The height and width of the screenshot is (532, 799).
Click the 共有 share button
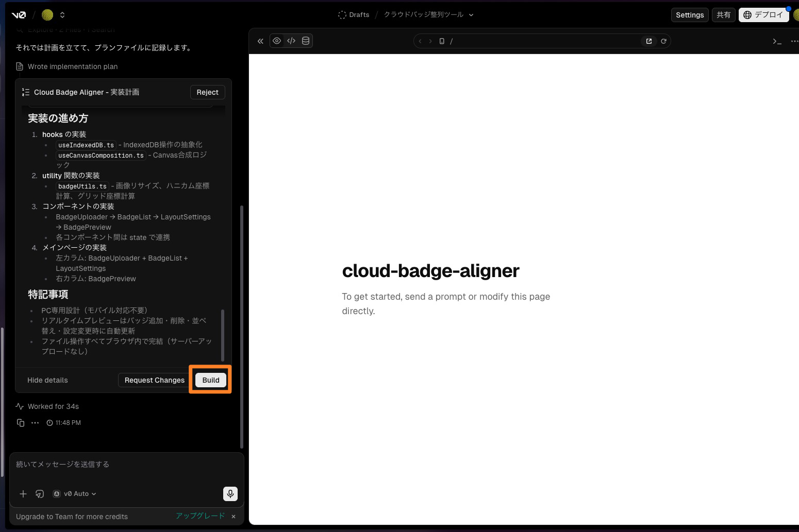click(x=723, y=15)
